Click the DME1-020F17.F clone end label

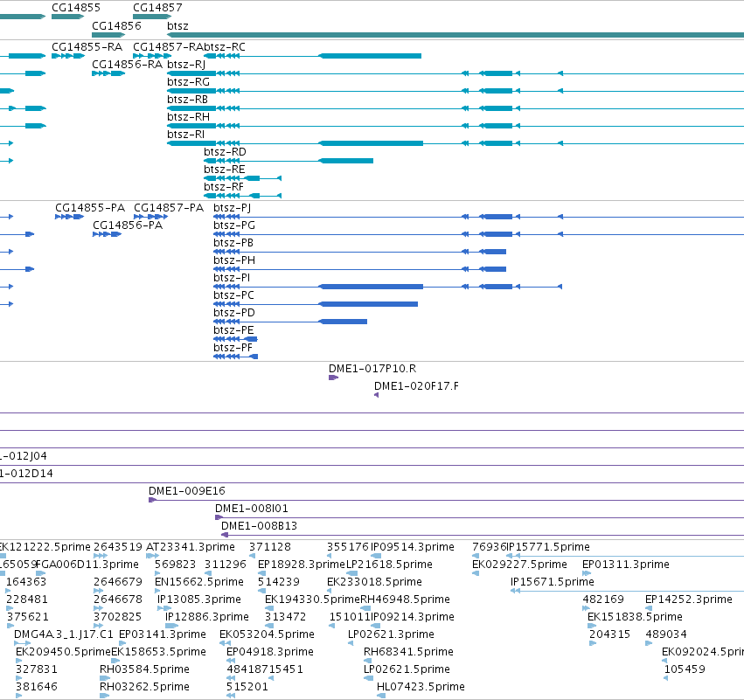417,386
